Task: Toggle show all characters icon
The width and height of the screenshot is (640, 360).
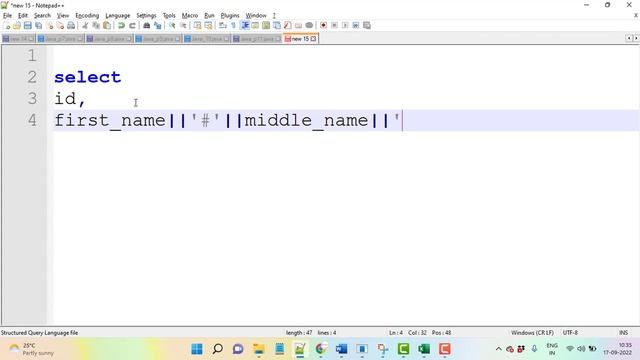Action: pos(233,25)
